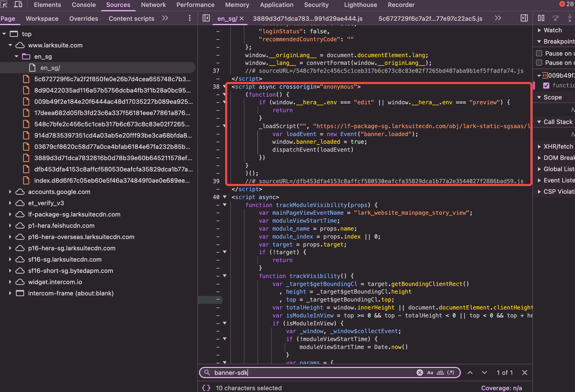Show more navigator tabs chevron
The height and width of the screenshot is (392, 575).
(x=165, y=18)
